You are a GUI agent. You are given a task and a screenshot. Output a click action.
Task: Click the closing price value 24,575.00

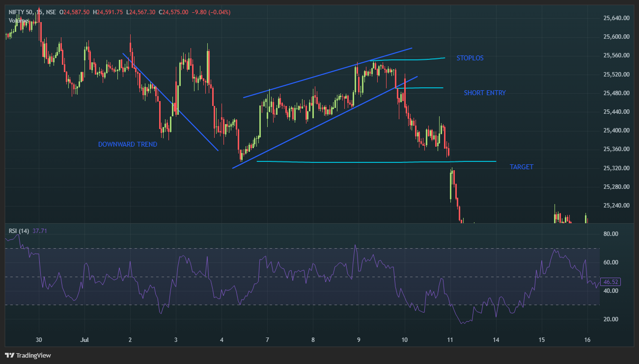click(174, 12)
